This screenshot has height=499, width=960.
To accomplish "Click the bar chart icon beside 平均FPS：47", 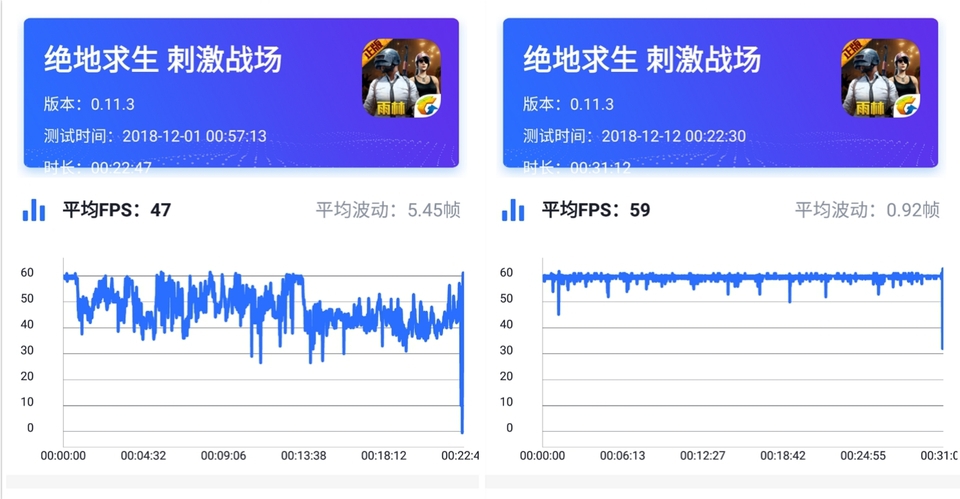I will (34, 210).
